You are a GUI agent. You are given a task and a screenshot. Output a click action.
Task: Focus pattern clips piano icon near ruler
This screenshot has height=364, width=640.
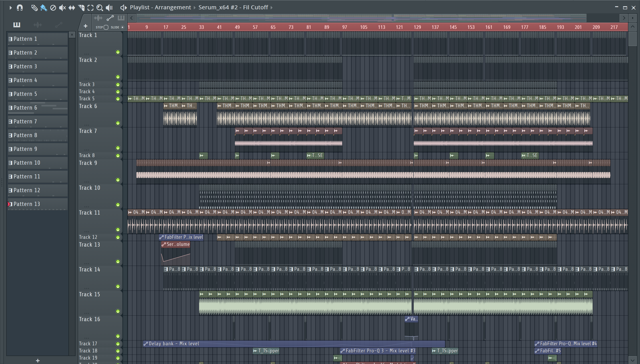coord(121,18)
